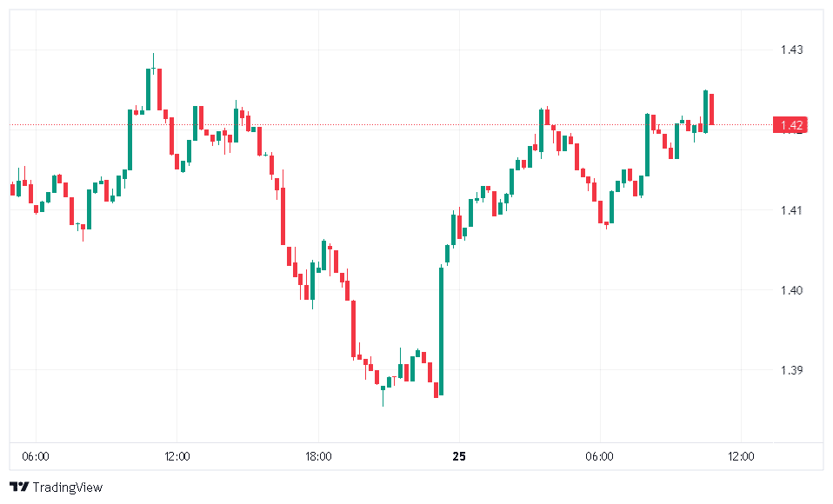
Task: Select the 1.41 price scale label
Action: 791,210
